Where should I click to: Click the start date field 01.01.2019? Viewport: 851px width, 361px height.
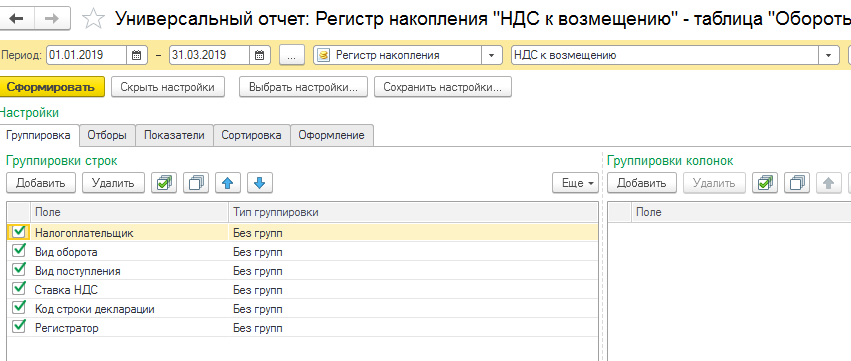(x=87, y=55)
